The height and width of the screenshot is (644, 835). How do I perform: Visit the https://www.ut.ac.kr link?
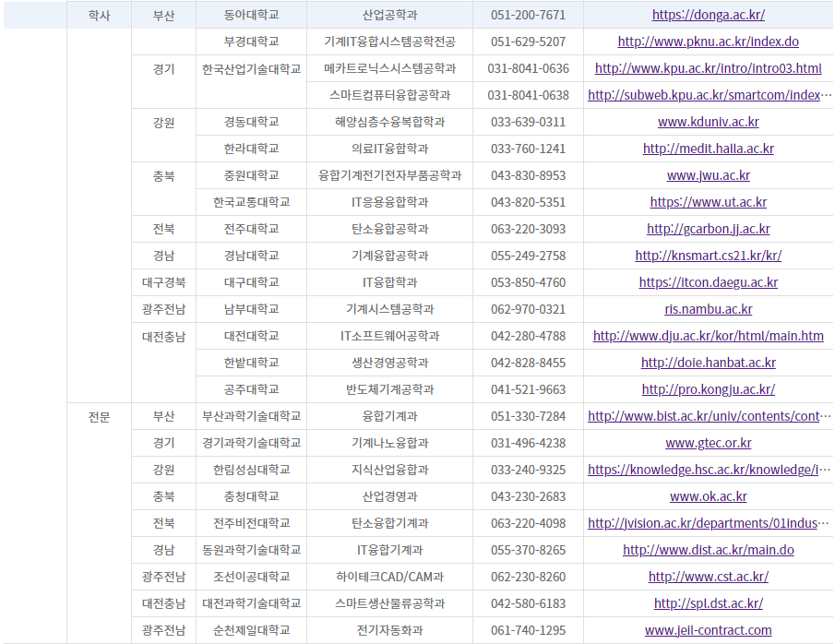click(709, 202)
